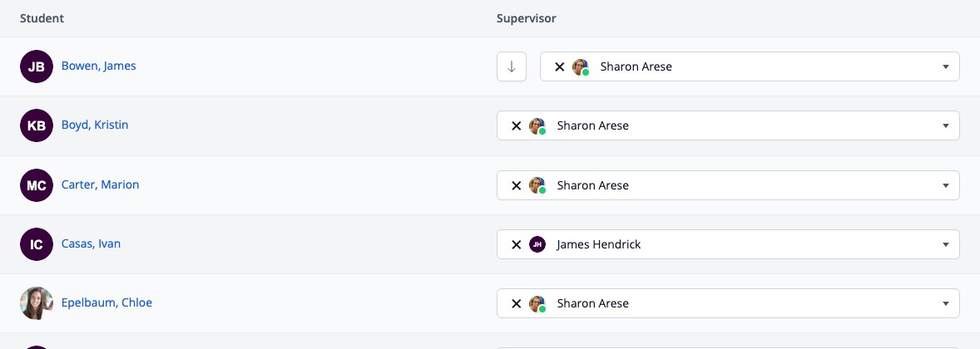Clear supervisor X in Carter, Marion row

[x=517, y=185]
